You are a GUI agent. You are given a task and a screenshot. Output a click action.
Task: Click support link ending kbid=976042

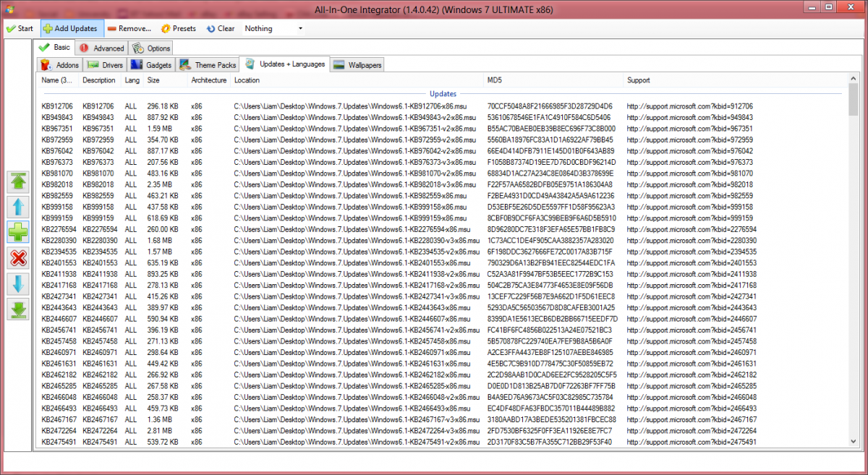[x=689, y=151]
